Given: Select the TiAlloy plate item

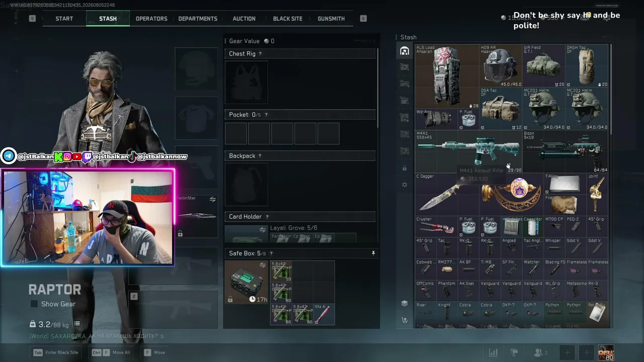Looking at the screenshot, I should [x=565, y=184].
